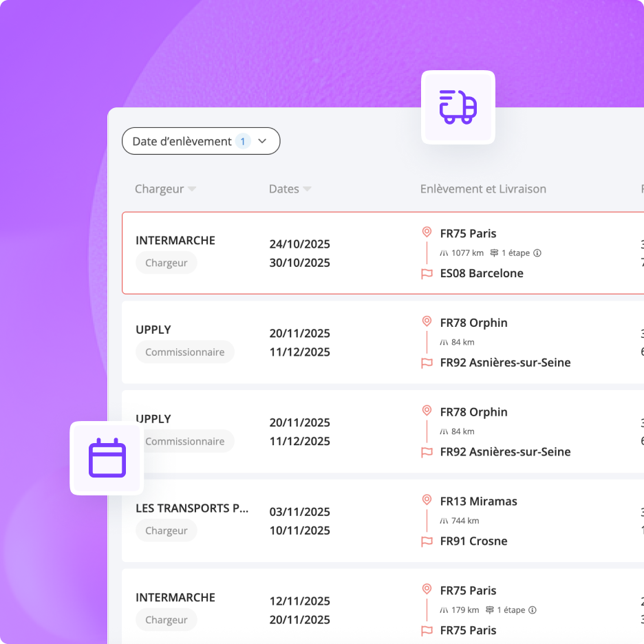
Task: Open the ES08 Barcelone destination
Action: coord(482,274)
